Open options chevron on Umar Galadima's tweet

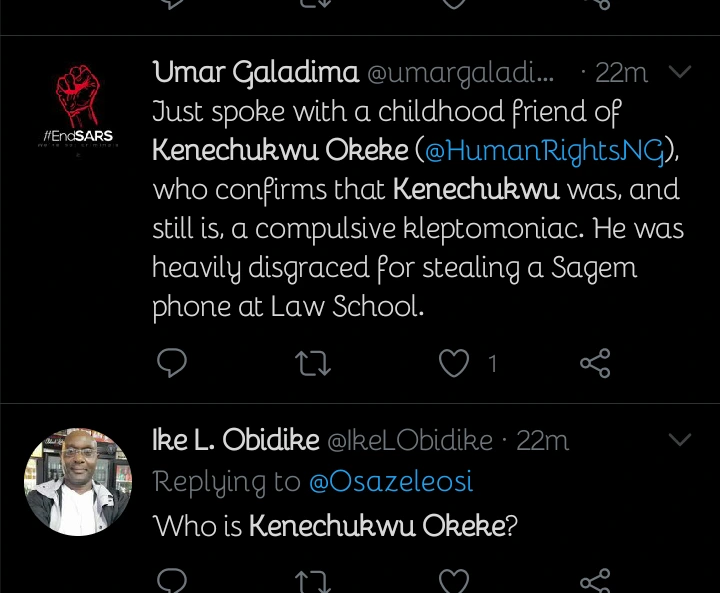(x=680, y=72)
